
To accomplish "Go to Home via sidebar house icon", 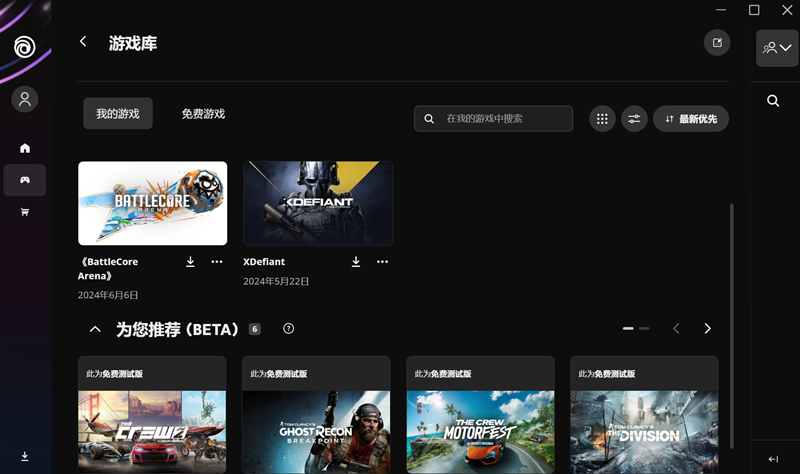I will [24, 148].
